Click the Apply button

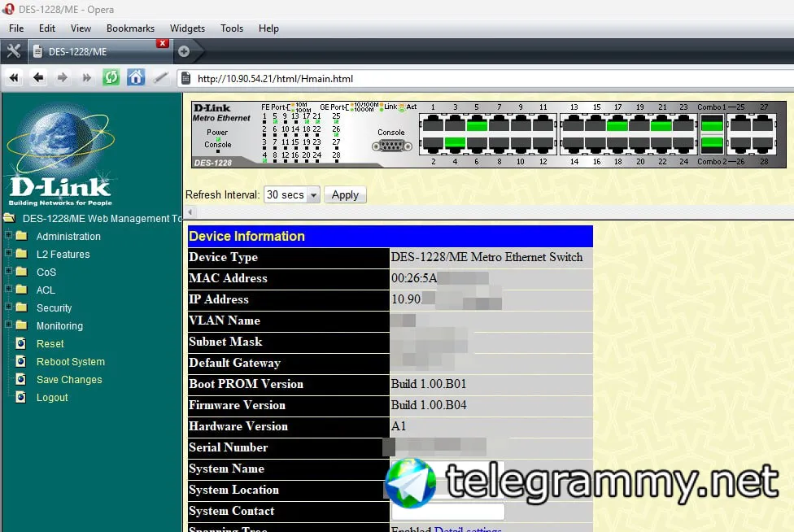[x=345, y=195]
